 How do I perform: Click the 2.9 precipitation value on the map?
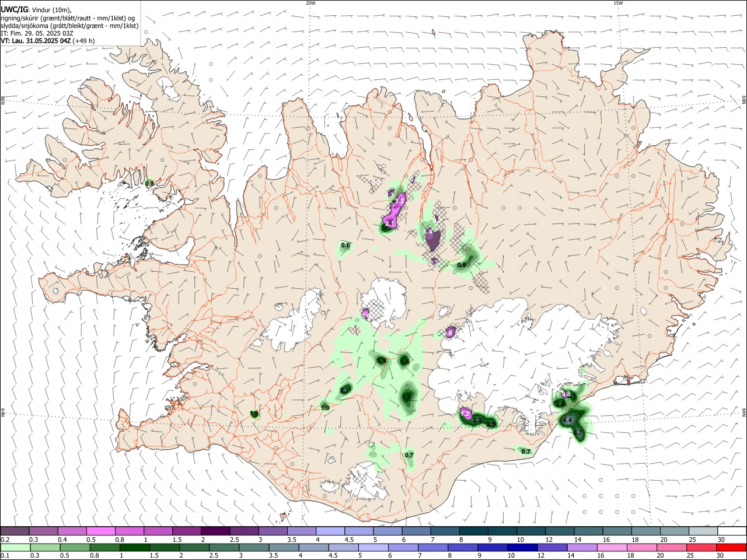coord(477,421)
